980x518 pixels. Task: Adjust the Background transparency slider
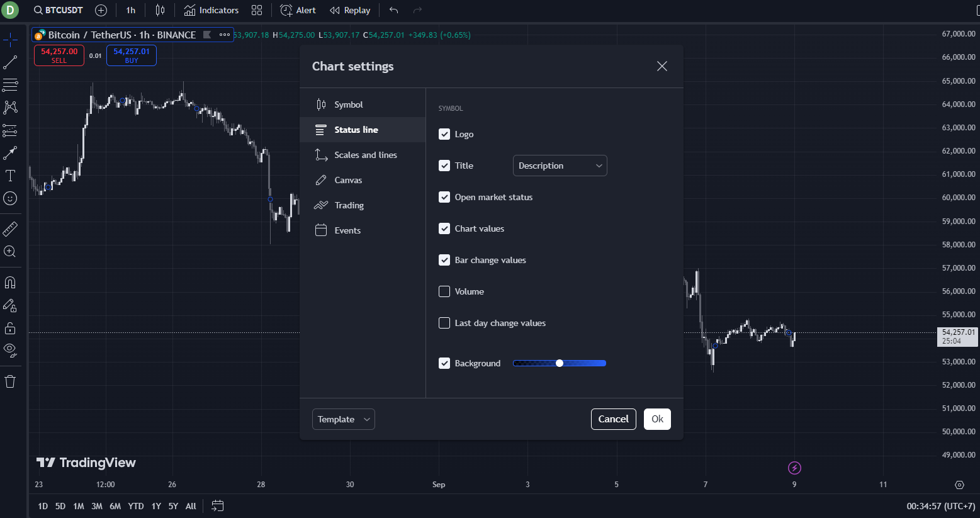coord(560,363)
